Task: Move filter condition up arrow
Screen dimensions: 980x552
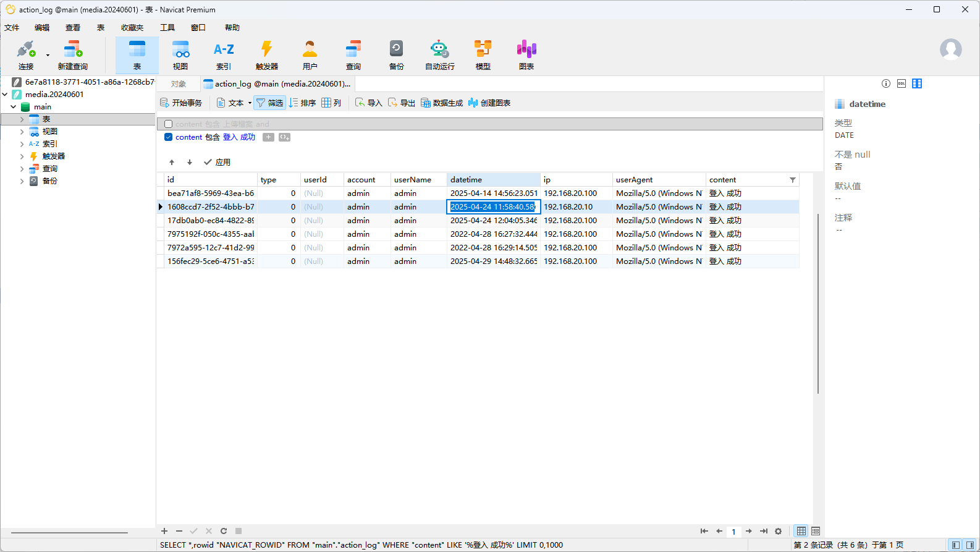Action: 172,163
